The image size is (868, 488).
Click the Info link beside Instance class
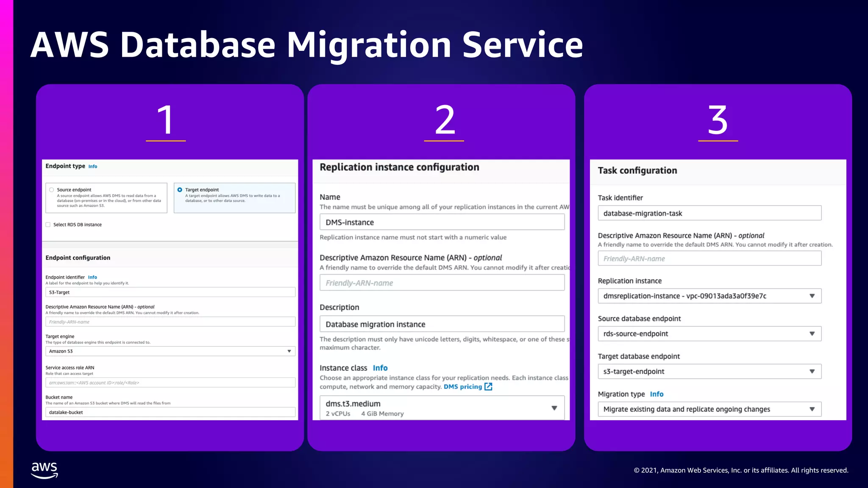380,368
